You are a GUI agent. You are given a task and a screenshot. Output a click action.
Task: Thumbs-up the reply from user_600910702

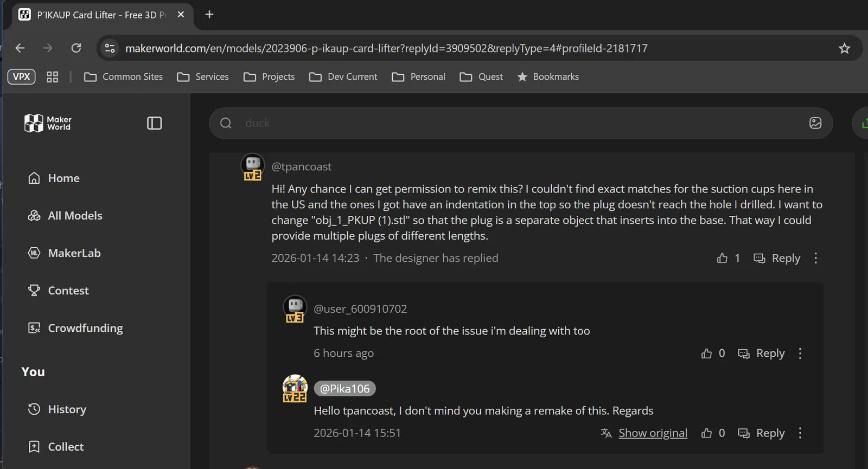[x=706, y=354]
